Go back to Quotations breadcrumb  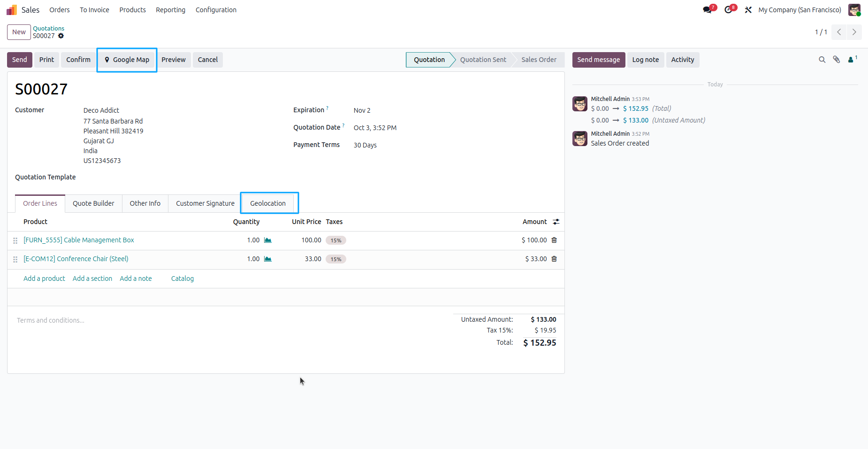click(x=48, y=28)
